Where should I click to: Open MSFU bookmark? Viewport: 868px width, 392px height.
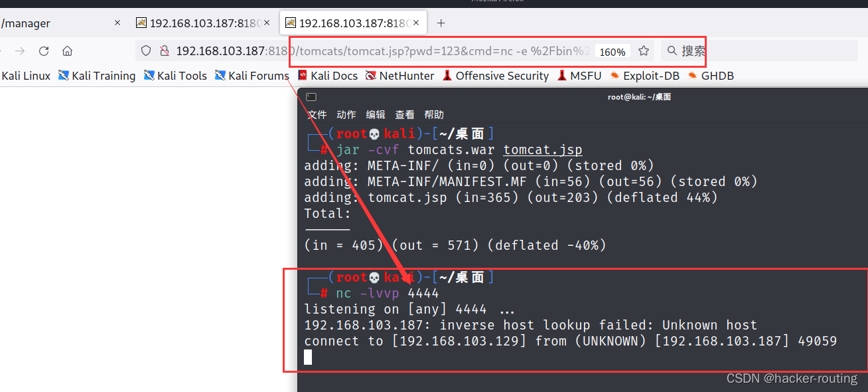[x=579, y=76]
